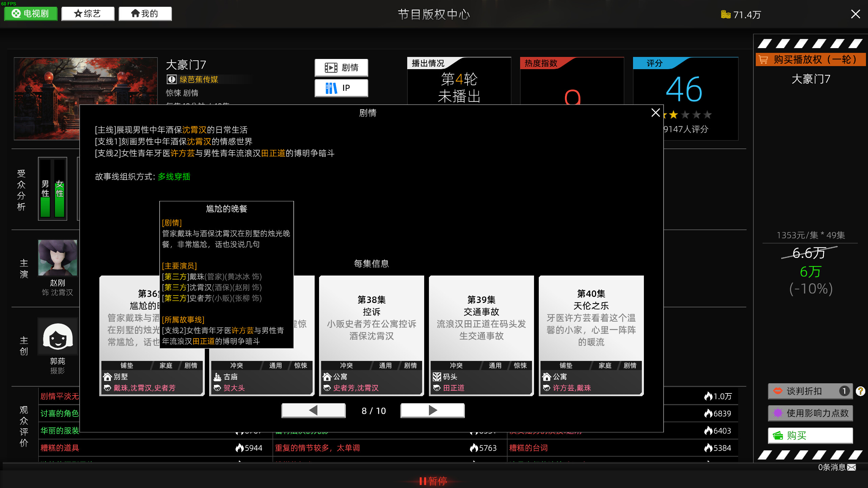Screen dimensions: 868x488
Task: Click the question mark help icon beside 谈判折扣
Action: click(860, 391)
